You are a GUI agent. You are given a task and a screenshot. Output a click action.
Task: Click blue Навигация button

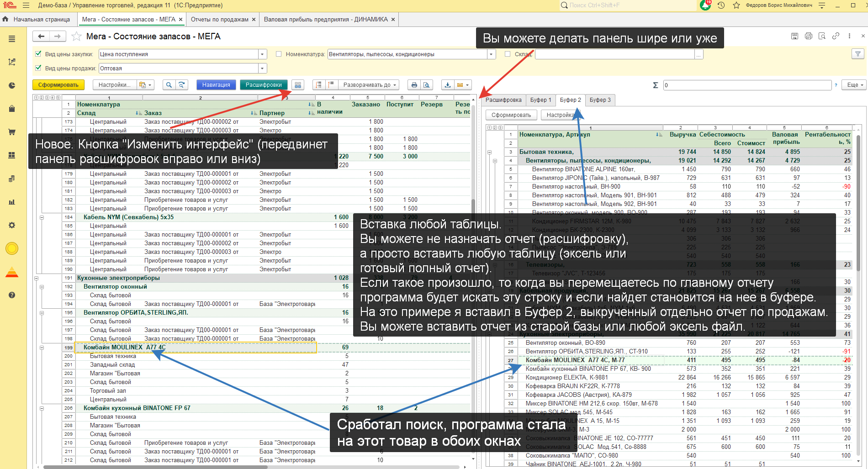216,85
